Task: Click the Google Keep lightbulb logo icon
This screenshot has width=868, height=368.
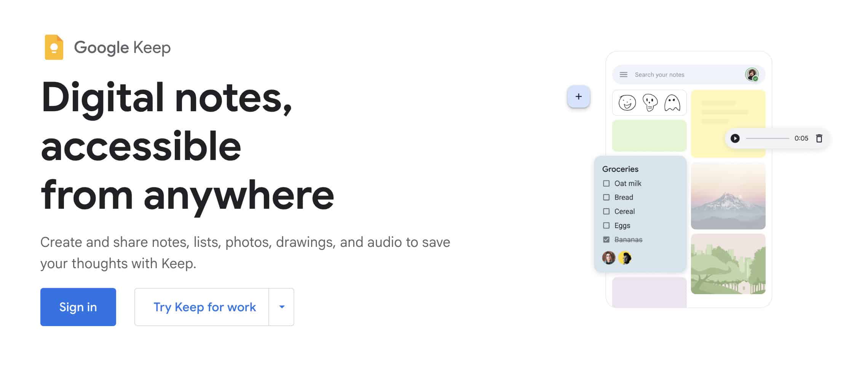Action: pos(54,47)
